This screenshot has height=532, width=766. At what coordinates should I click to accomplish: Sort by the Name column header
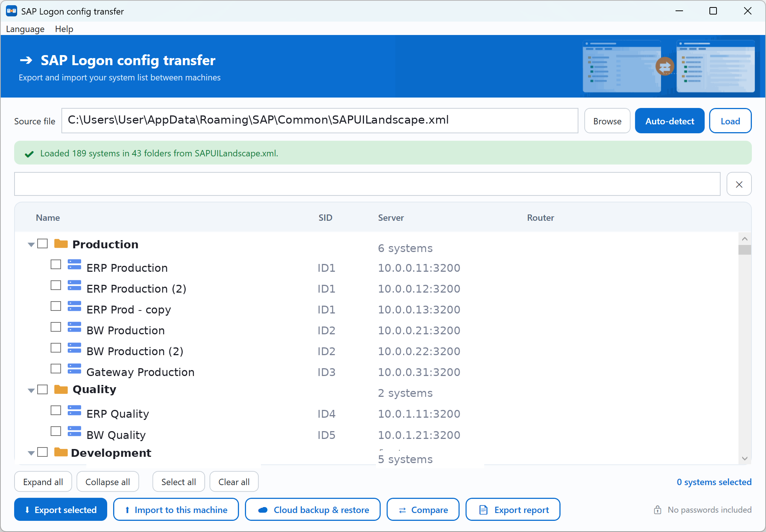tap(48, 218)
